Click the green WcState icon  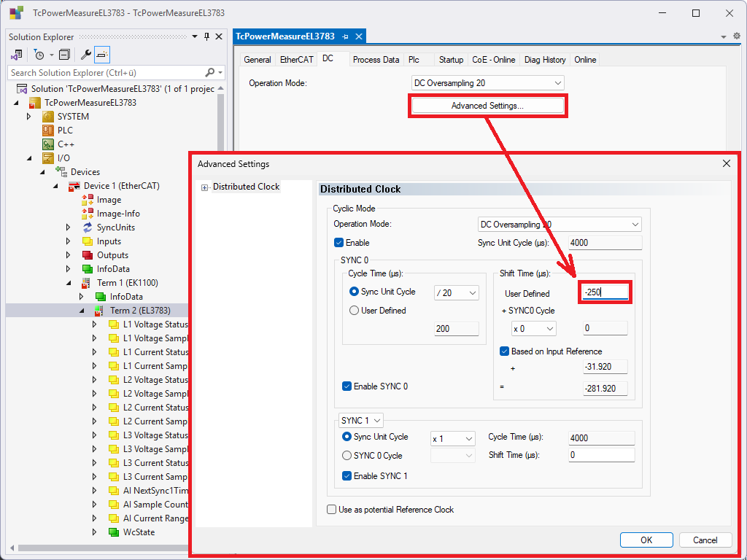[x=113, y=532]
